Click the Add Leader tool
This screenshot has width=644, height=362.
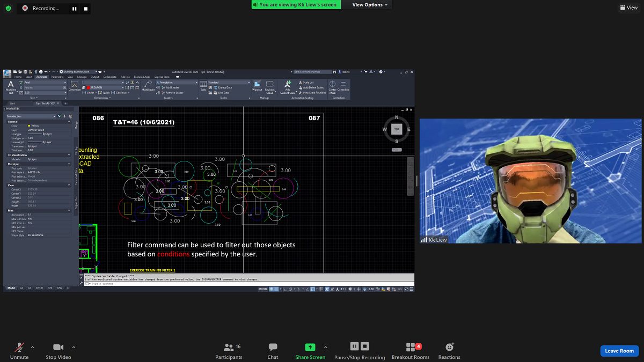tap(169, 87)
